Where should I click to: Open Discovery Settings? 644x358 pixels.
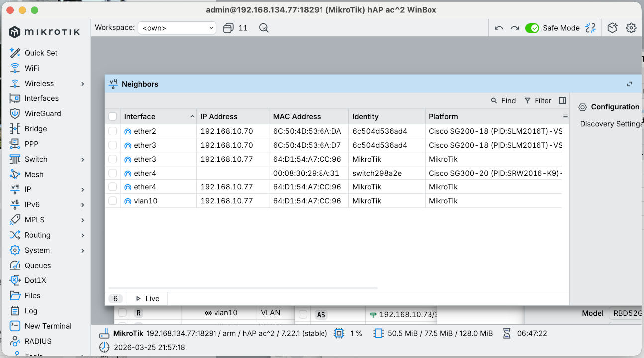(x=610, y=124)
